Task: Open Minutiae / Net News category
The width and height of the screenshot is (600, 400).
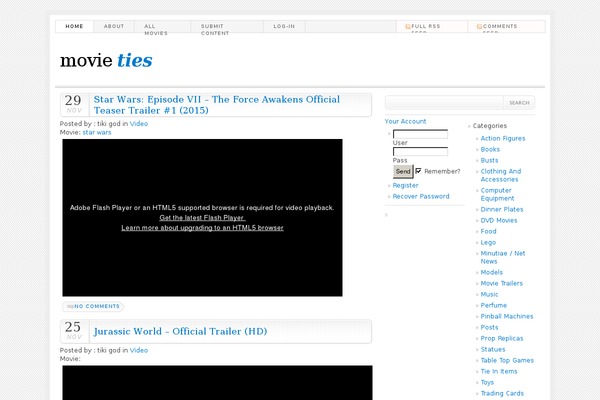Action: point(503,257)
